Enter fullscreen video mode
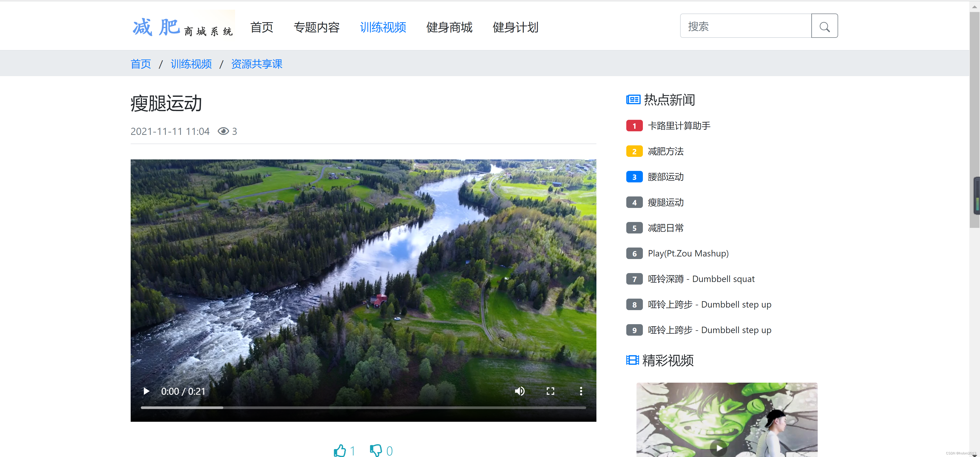Image resolution: width=980 pixels, height=457 pixels. pyautogui.click(x=550, y=391)
